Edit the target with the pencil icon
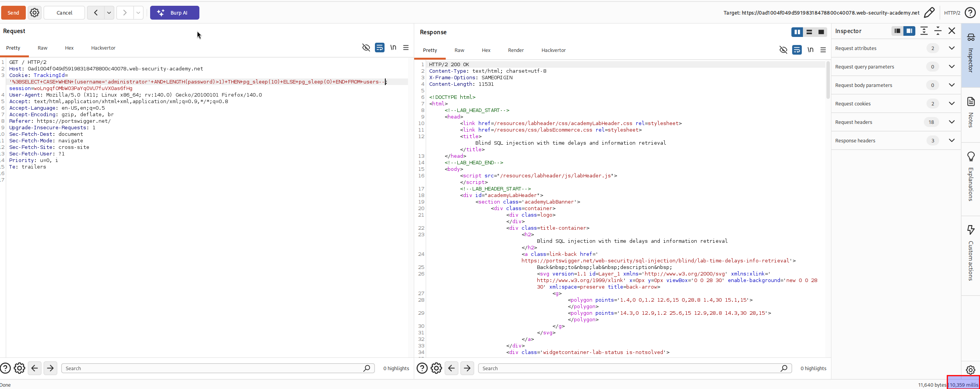This screenshot has height=389, width=980. pos(929,13)
